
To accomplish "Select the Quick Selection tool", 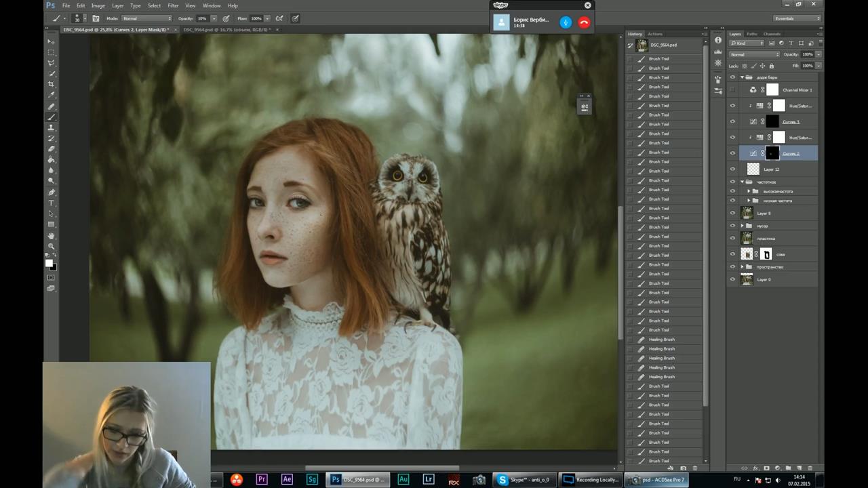I will (51, 74).
